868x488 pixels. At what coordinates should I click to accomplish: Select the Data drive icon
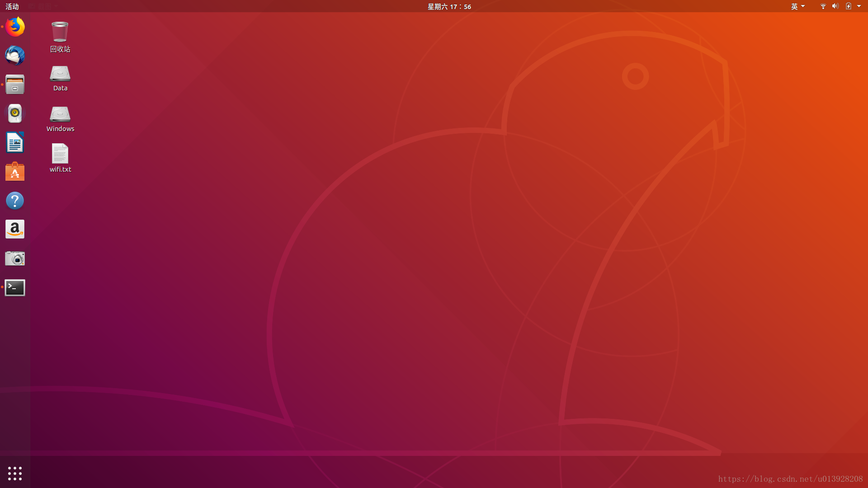pos(60,74)
